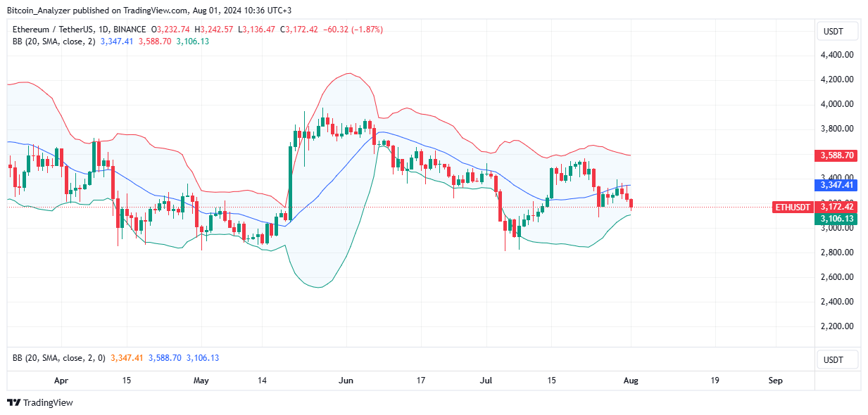Viewport: 868px width, 415px height.
Task: Select the red 3,588.70 upper band price label
Action: coord(837,155)
